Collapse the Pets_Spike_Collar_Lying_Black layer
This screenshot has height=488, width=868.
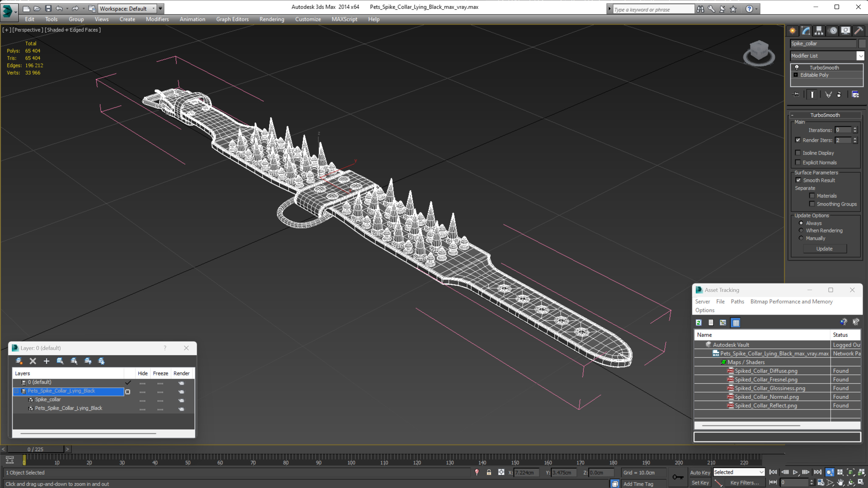tap(16, 391)
